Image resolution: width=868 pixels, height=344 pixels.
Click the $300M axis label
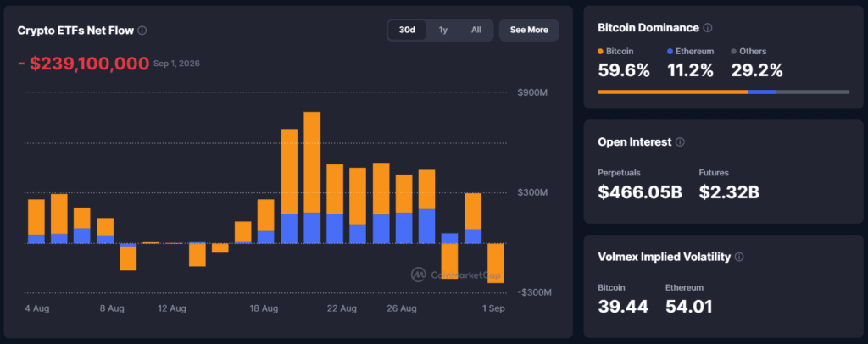[532, 192]
